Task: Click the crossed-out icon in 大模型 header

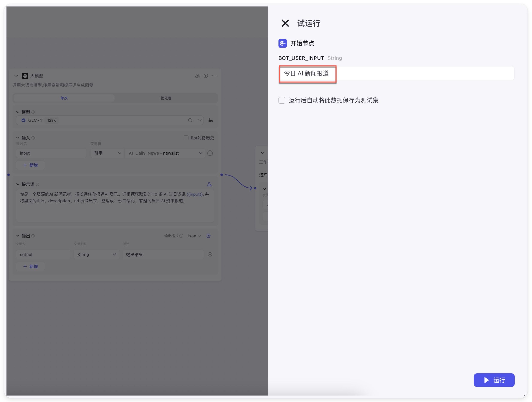Action: tap(197, 76)
